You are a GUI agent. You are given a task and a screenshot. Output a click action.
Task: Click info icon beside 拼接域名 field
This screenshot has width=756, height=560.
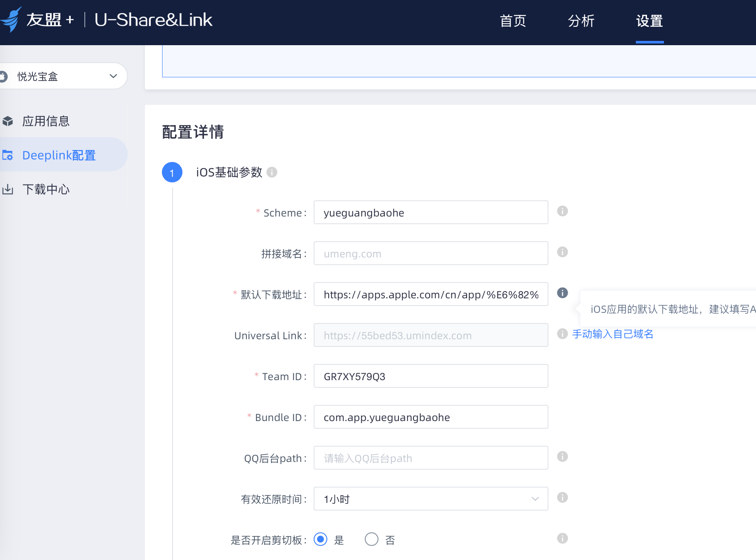point(563,252)
